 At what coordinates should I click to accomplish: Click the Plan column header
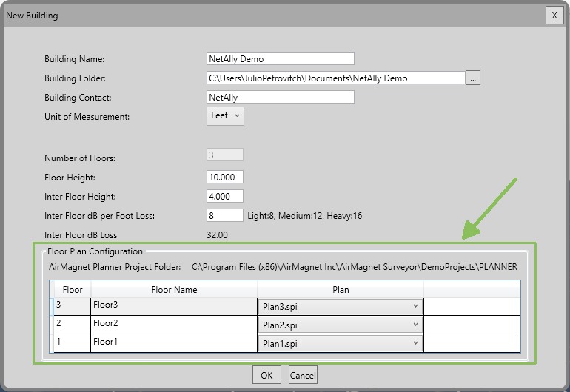(341, 289)
